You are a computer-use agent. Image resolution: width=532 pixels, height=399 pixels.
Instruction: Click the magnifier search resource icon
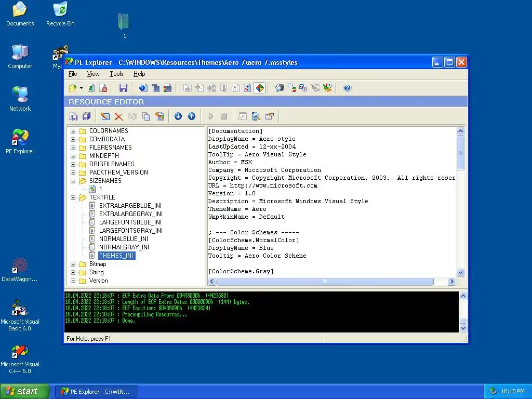coord(256,116)
